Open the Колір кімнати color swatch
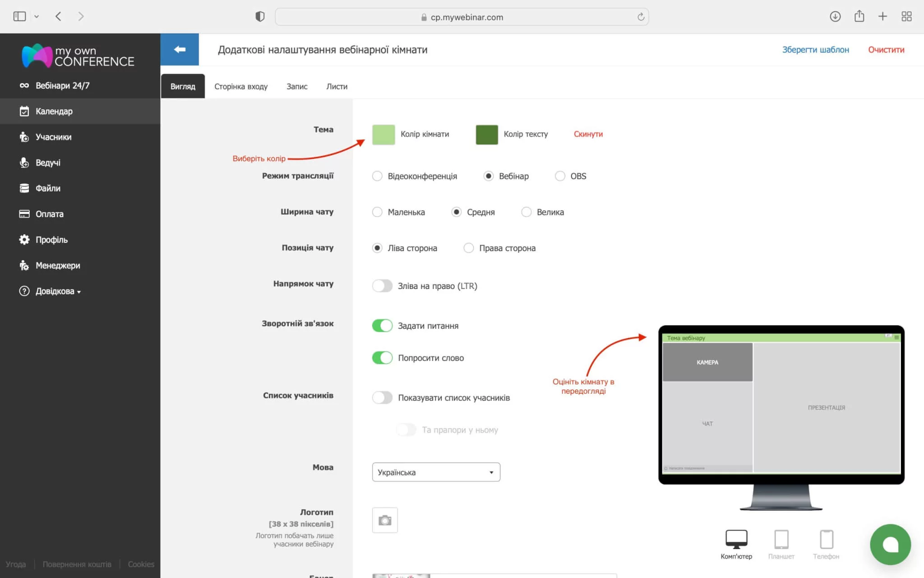The image size is (924, 578). (x=383, y=135)
